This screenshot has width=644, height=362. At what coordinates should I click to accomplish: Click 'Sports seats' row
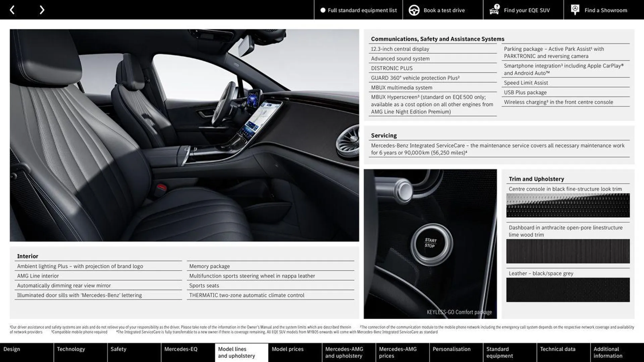[270, 286]
